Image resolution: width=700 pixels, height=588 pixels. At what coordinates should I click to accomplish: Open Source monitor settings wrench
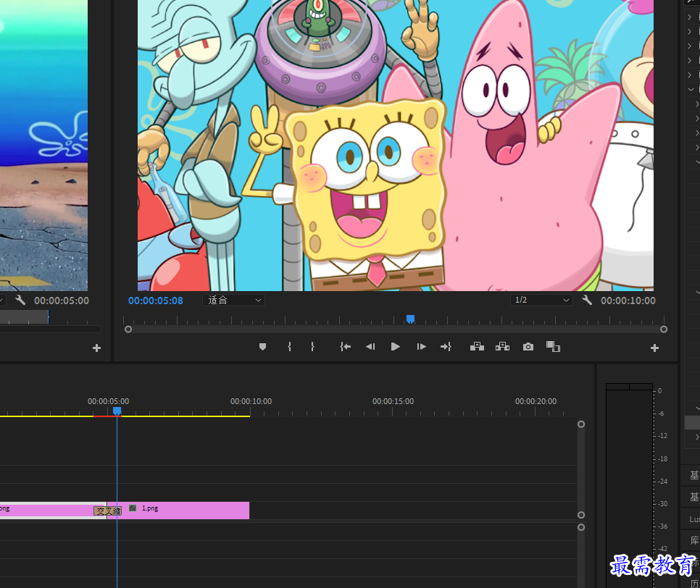pyautogui.click(x=20, y=301)
